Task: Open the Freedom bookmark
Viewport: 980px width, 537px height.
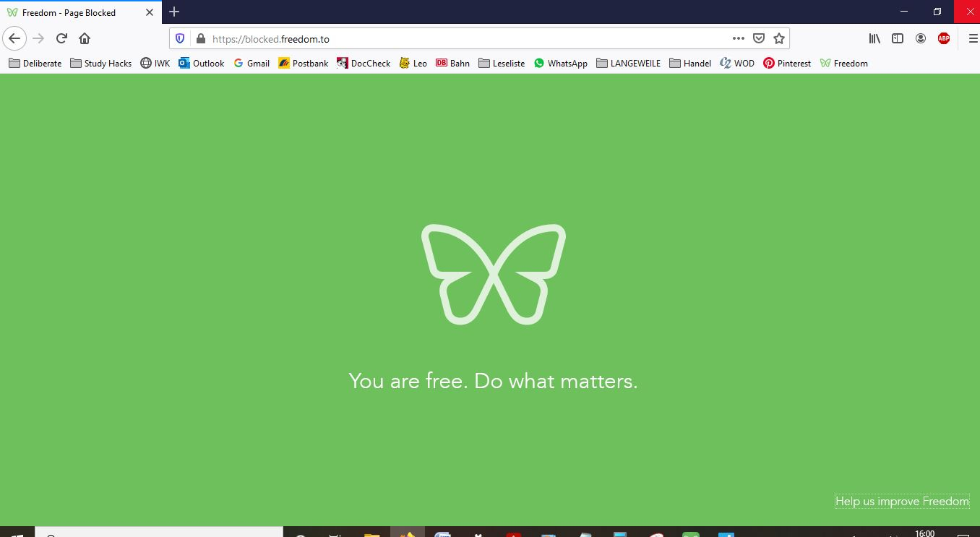Action: click(x=843, y=63)
